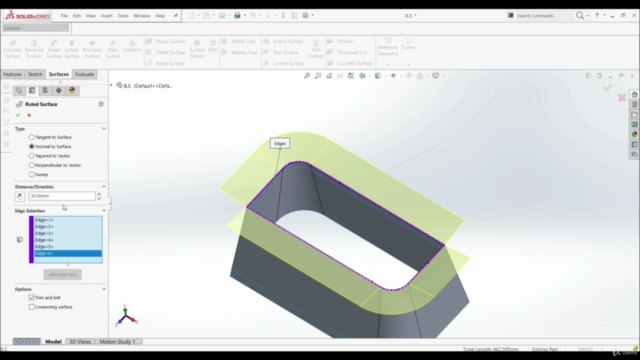Select the Swept Surface tool
This screenshot has width=640, height=360.
53,49
